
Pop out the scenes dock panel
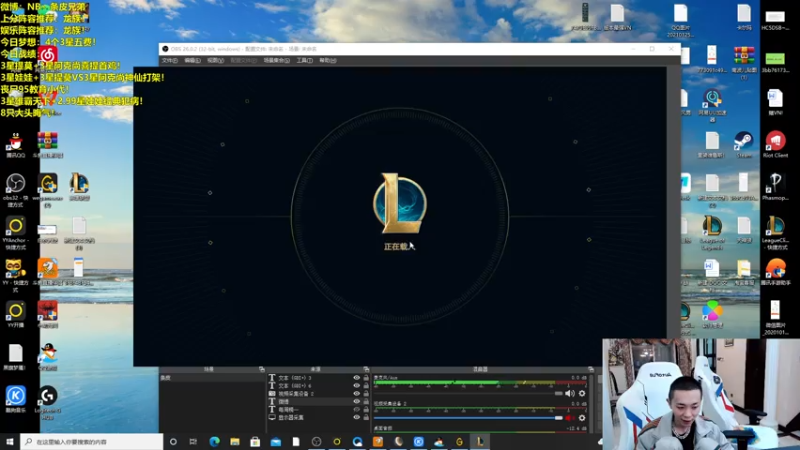[262, 369]
